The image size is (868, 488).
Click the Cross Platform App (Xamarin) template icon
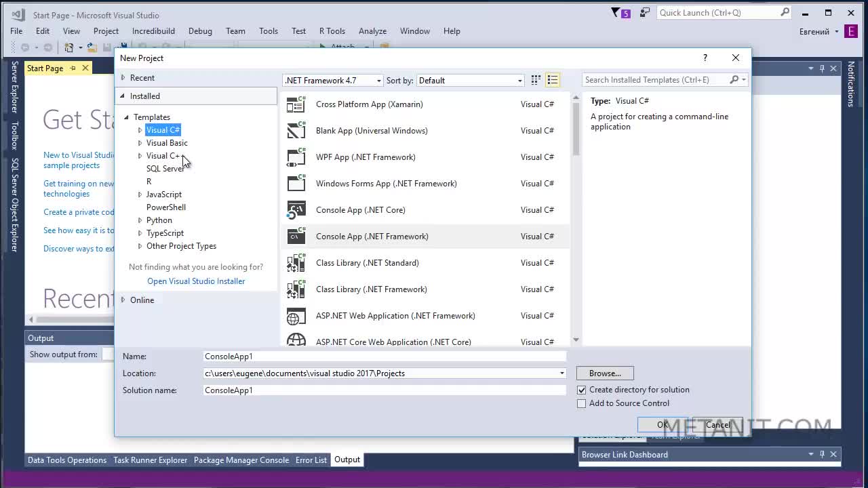click(296, 104)
